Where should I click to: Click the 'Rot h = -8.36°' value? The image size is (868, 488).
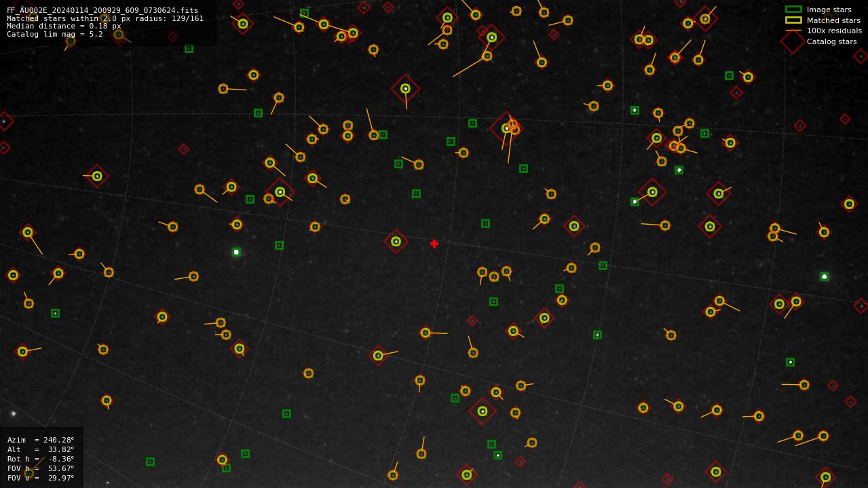point(41,459)
